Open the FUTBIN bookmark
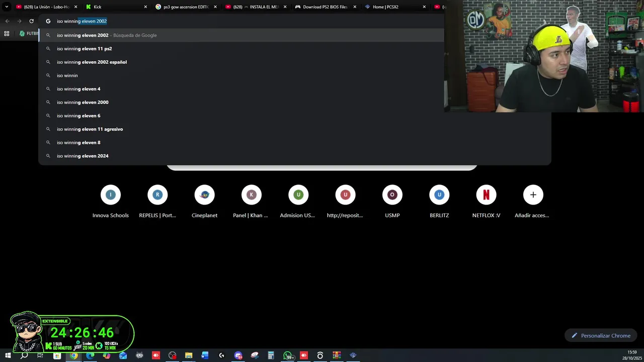The height and width of the screenshot is (362, 644). click(29, 34)
